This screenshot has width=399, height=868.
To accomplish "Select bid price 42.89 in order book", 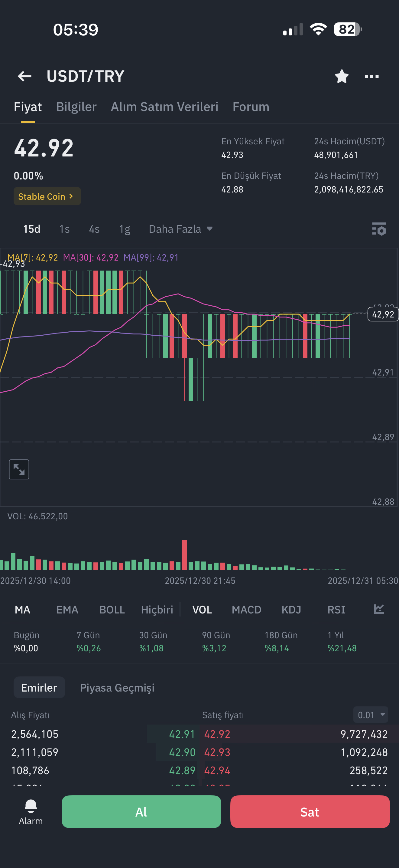I will point(182,770).
